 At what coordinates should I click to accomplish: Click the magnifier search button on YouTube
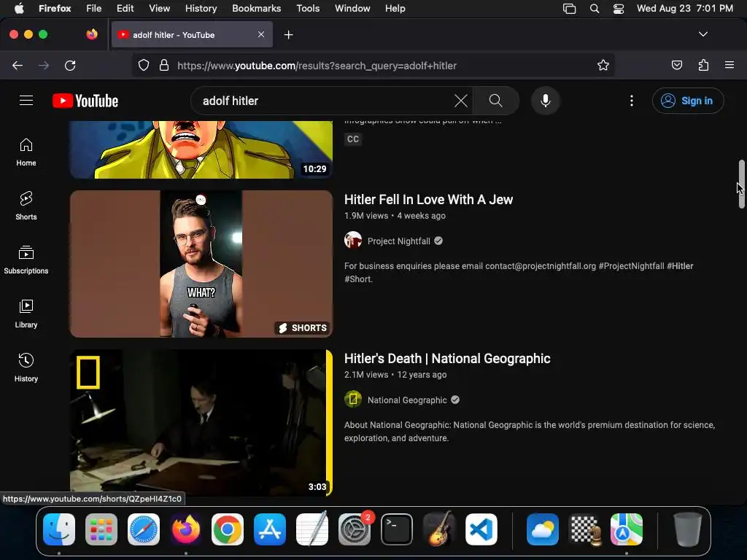tap(495, 101)
